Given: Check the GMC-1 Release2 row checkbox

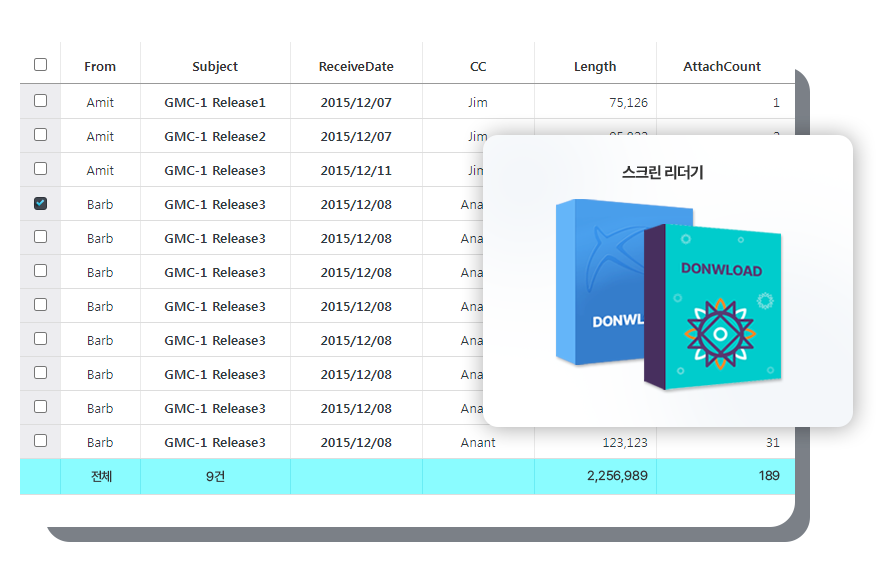Looking at the screenshot, I should (x=40, y=135).
